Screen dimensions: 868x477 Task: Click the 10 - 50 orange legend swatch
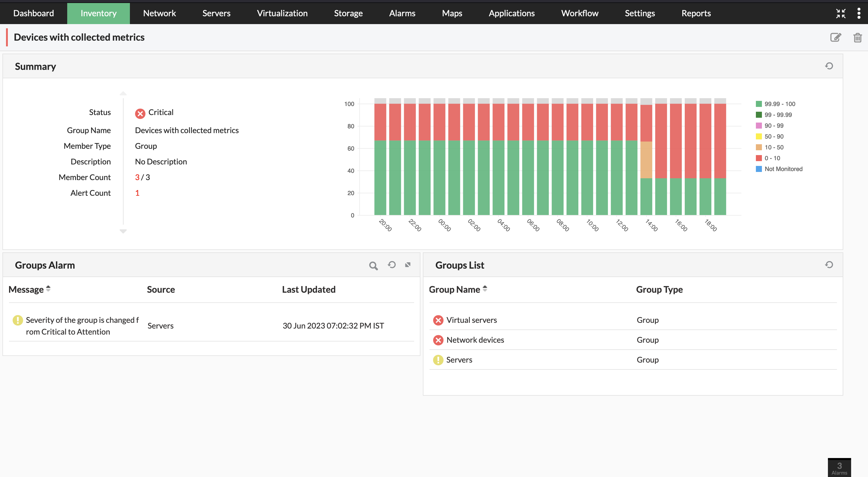tap(759, 148)
